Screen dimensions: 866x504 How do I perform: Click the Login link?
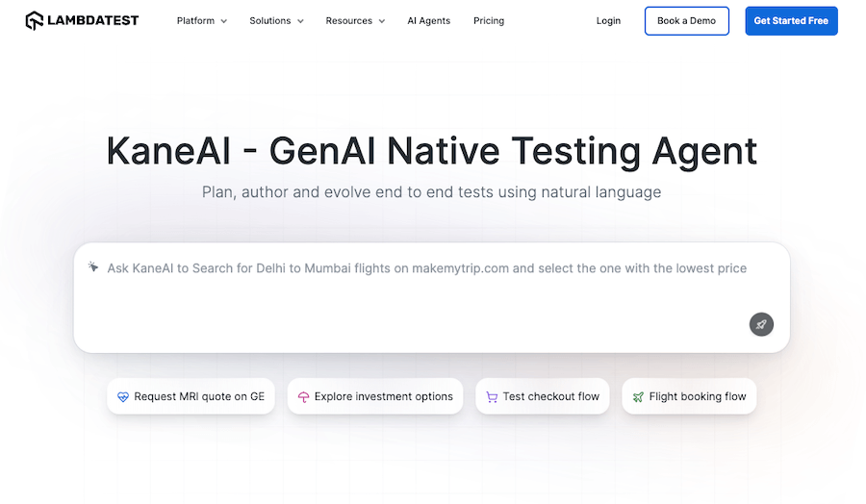[608, 21]
